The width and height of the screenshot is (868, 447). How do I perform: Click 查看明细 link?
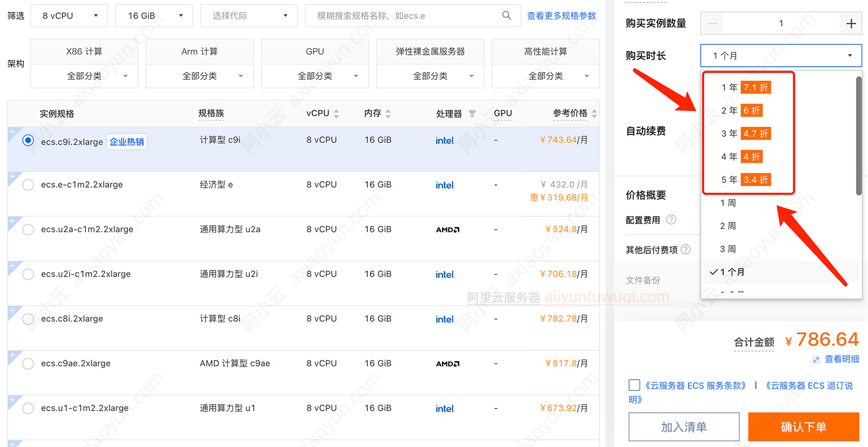pyautogui.click(x=842, y=359)
